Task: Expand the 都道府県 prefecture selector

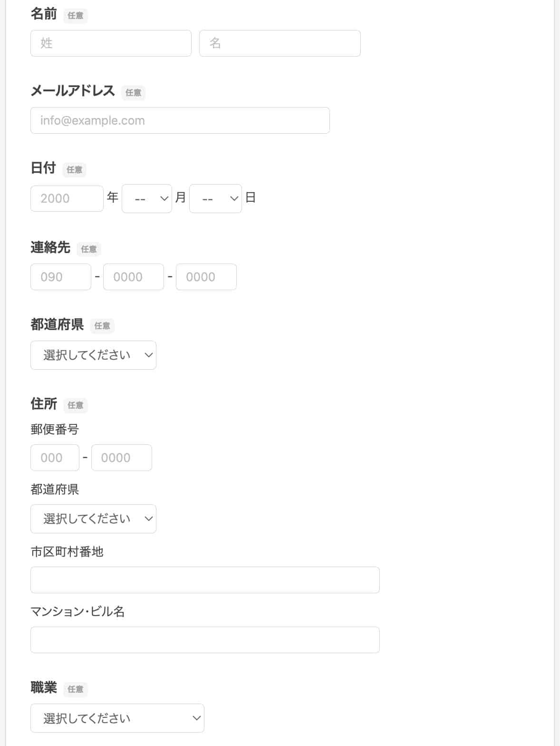Action: coord(93,354)
